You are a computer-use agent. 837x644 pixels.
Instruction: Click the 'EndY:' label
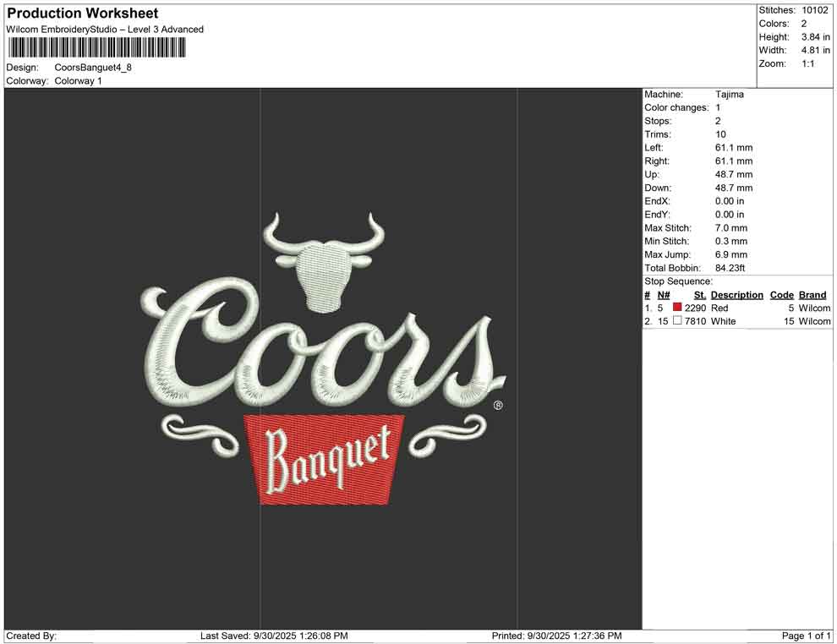pos(657,215)
